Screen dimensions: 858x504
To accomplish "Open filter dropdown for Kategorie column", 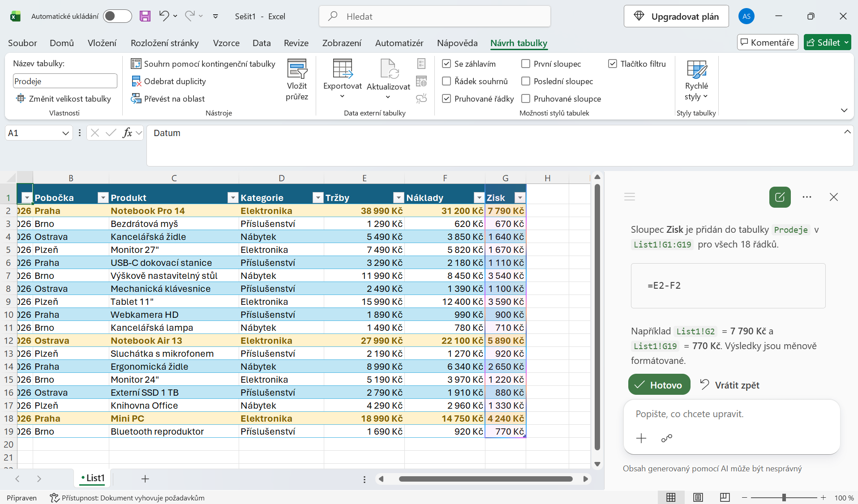I will (x=318, y=198).
